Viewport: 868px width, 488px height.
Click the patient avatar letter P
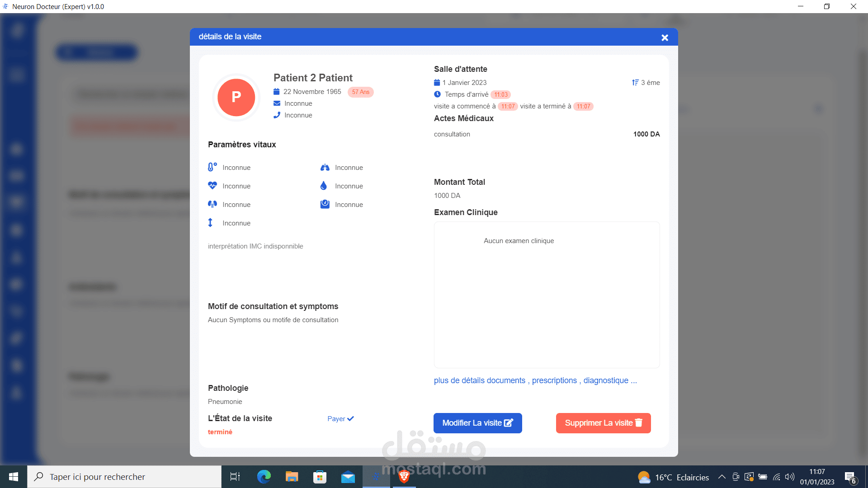click(x=236, y=97)
